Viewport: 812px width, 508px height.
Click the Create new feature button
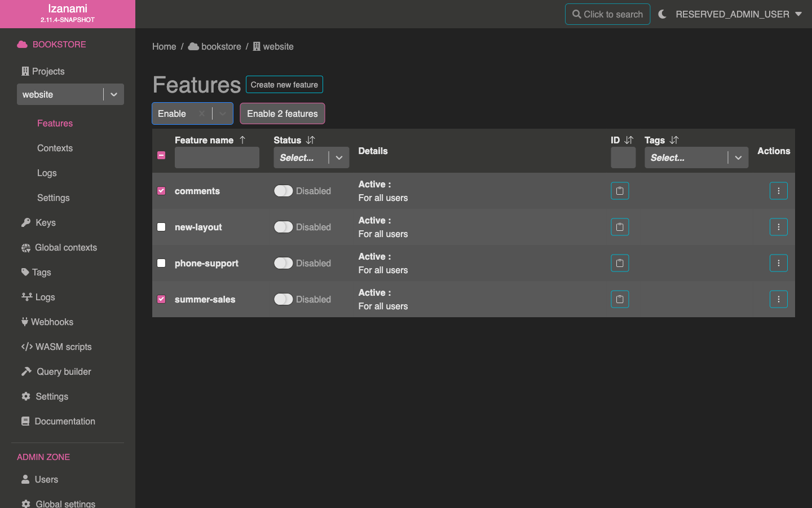click(x=284, y=85)
